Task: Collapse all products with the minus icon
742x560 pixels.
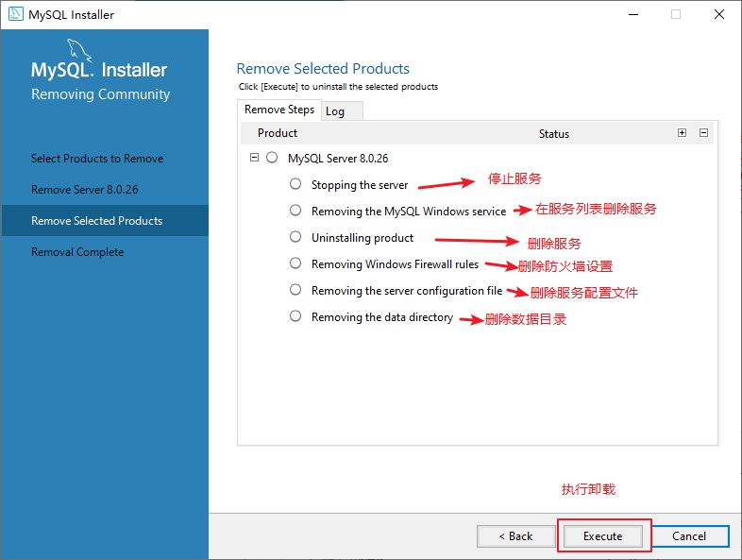Action: tap(703, 132)
